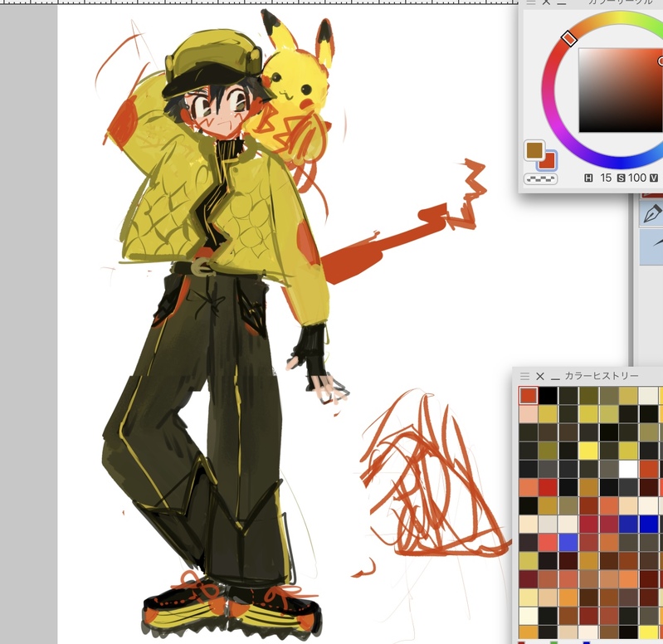
Task: Pick a color in the saturation-value square
Action: coord(621,90)
